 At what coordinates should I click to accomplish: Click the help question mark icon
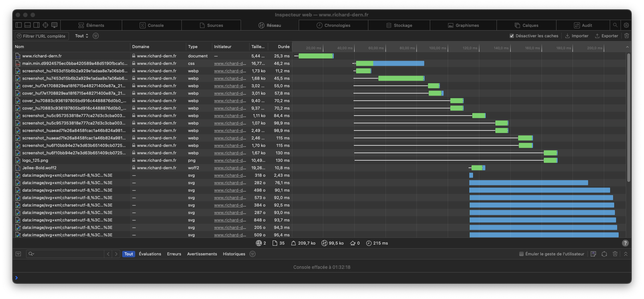point(625,243)
